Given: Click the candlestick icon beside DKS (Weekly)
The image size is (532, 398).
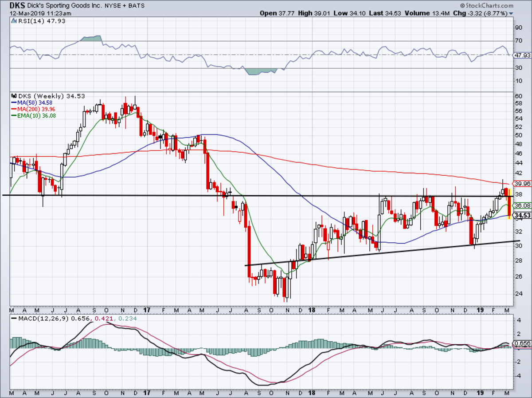Looking at the screenshot, I should 14,96.
